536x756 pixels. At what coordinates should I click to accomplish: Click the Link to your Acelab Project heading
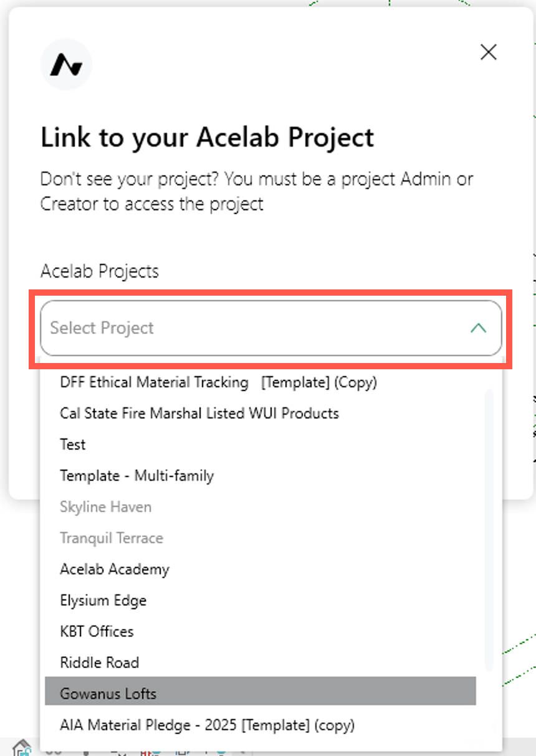click(207, 138)
